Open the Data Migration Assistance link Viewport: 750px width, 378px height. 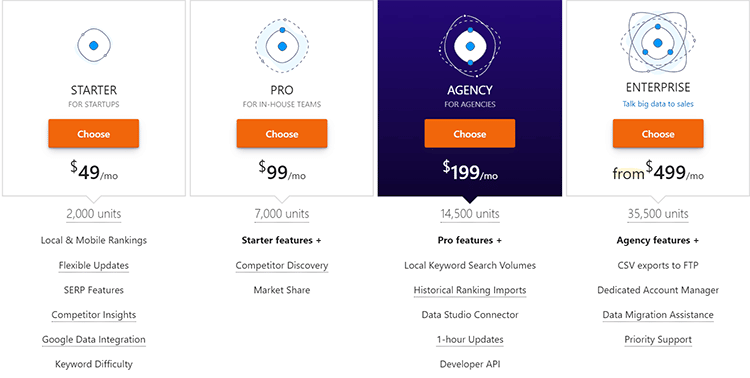pos(658,315)
